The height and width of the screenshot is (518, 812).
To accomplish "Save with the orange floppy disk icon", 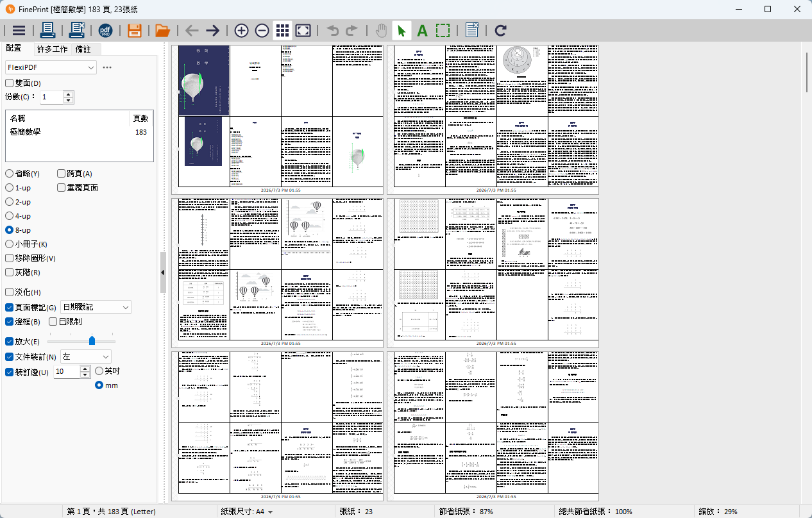I will (x=134, y=30).
